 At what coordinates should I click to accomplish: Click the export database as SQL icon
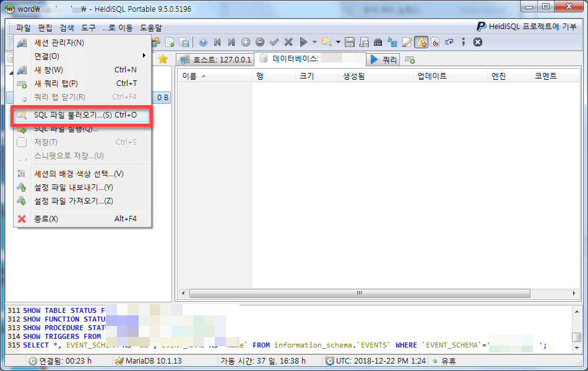(170, 42)
